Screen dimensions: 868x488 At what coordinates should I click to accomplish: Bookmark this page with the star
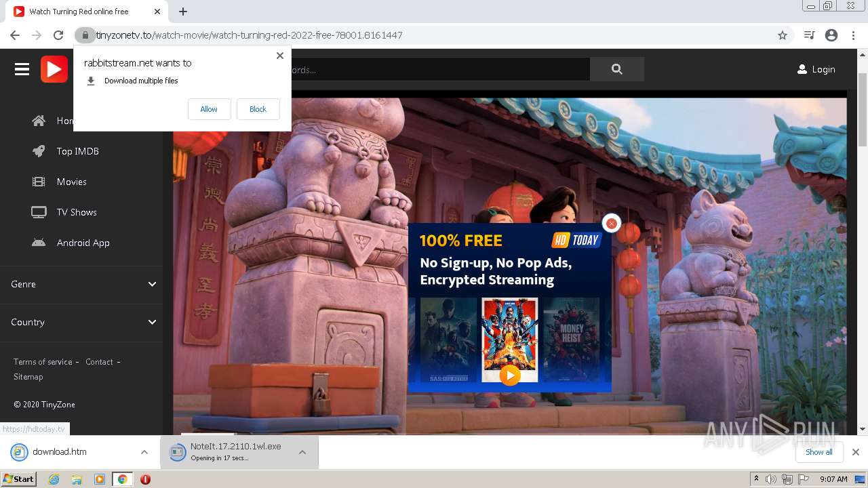click(783, 35)
